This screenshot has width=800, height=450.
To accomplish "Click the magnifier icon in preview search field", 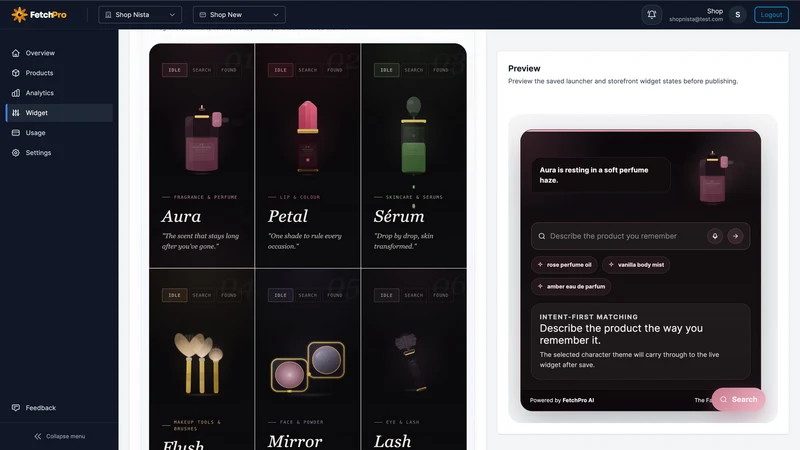I will pos(542,236).
